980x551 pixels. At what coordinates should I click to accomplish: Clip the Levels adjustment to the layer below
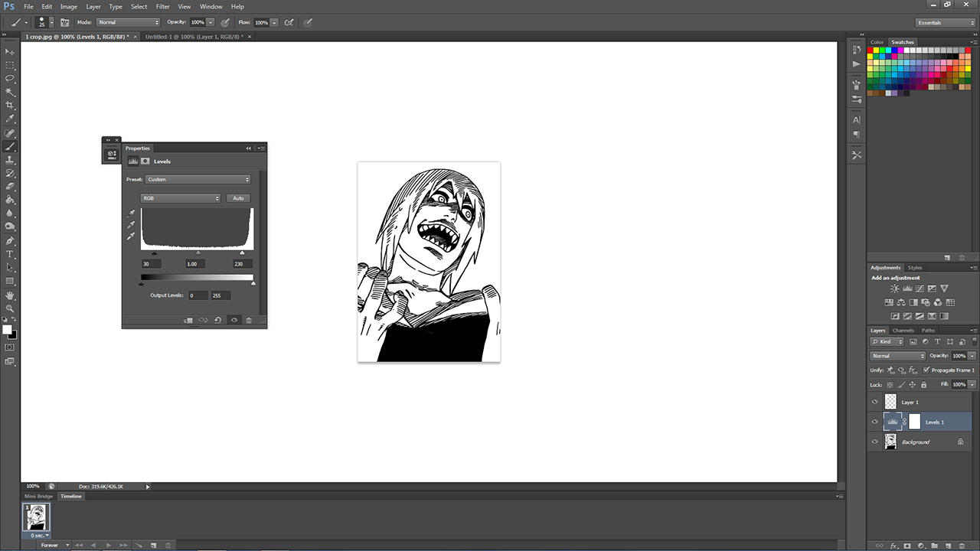tap(188, 320)
